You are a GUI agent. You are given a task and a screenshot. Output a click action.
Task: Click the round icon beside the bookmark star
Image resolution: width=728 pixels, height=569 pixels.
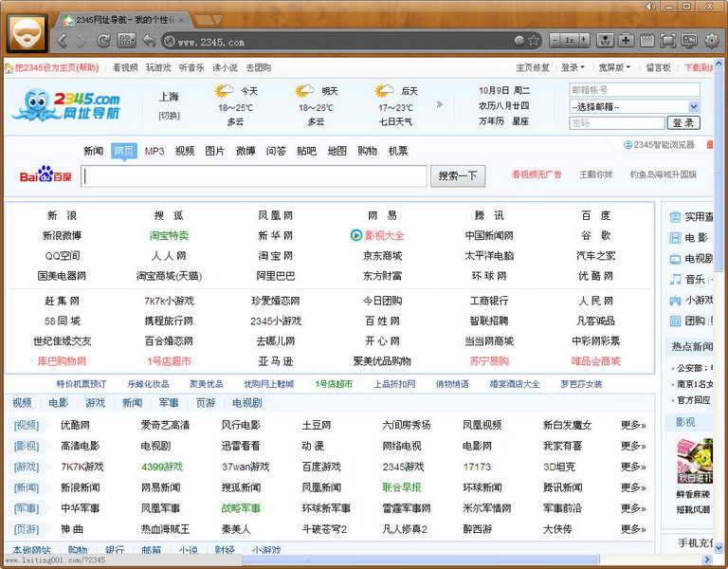(x=520, y=41)
